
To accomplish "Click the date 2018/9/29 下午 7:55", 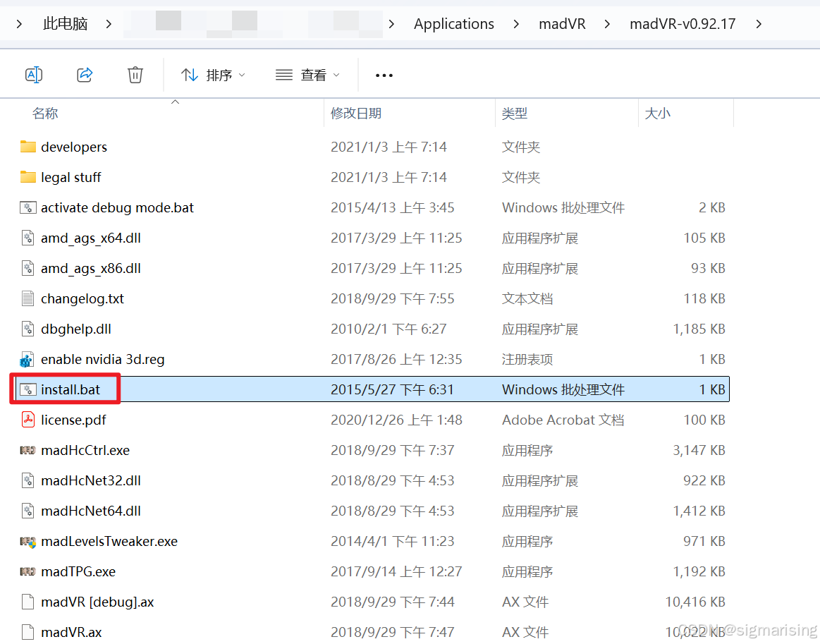I will [393, 298].
